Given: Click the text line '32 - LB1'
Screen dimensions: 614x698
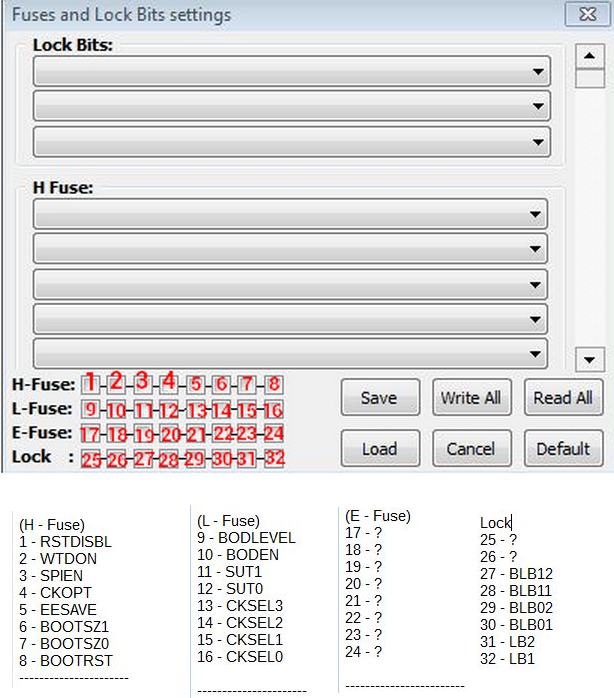Looking at the screenshot, I should click(507, 658).
